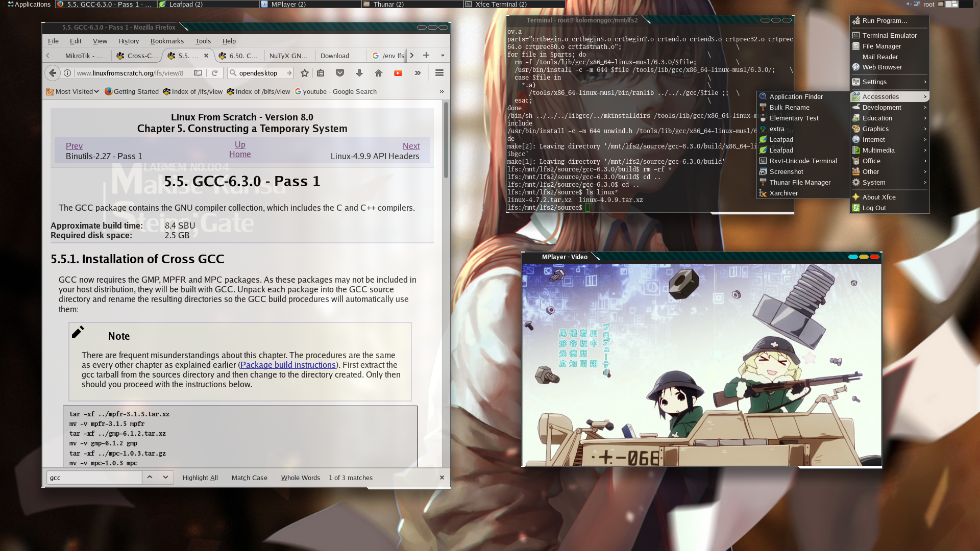Go Up one level in the book
This screenshot has height=551, width=980.
click(240, 144)
